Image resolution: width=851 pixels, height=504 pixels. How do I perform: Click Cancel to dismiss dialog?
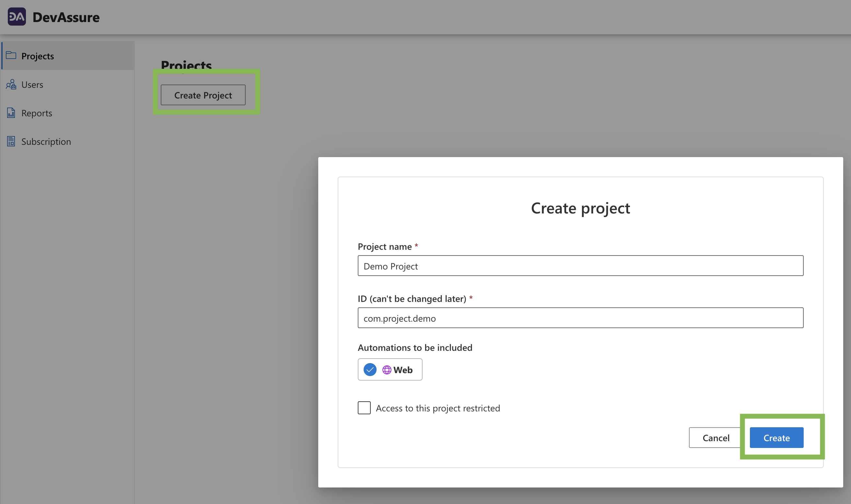tap(716, 437)
